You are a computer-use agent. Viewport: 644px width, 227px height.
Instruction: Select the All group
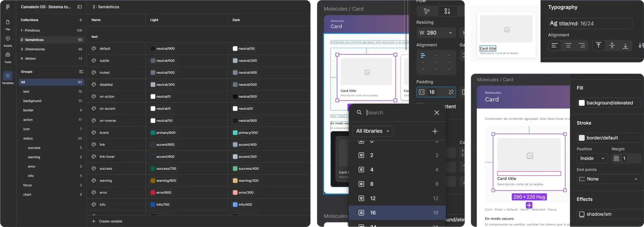(x=51, y=82)
